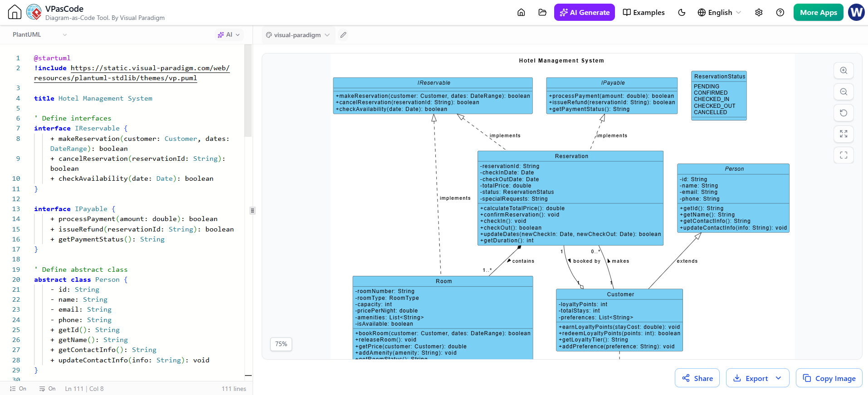Click line number 14 in gutter

point(16,219)
